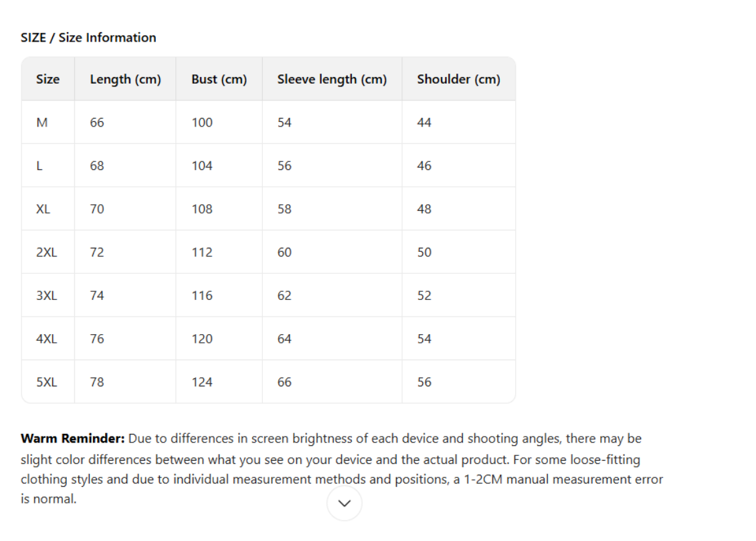
Task: Click the SIZE / Size Information heading
Action: pos(88,37)
